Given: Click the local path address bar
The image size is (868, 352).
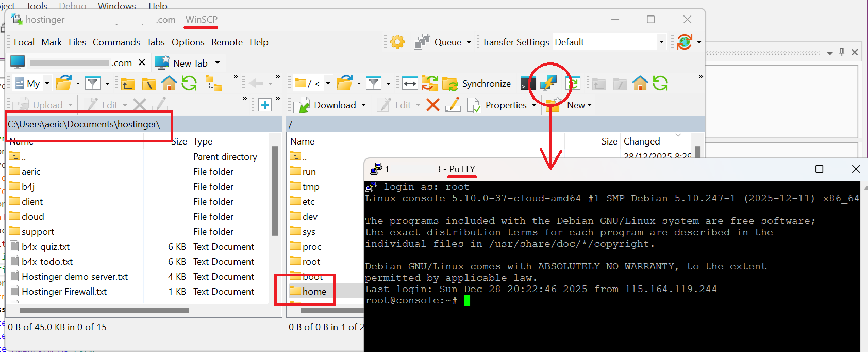Looking at the screenshot, I should click(x=144, y=124).
